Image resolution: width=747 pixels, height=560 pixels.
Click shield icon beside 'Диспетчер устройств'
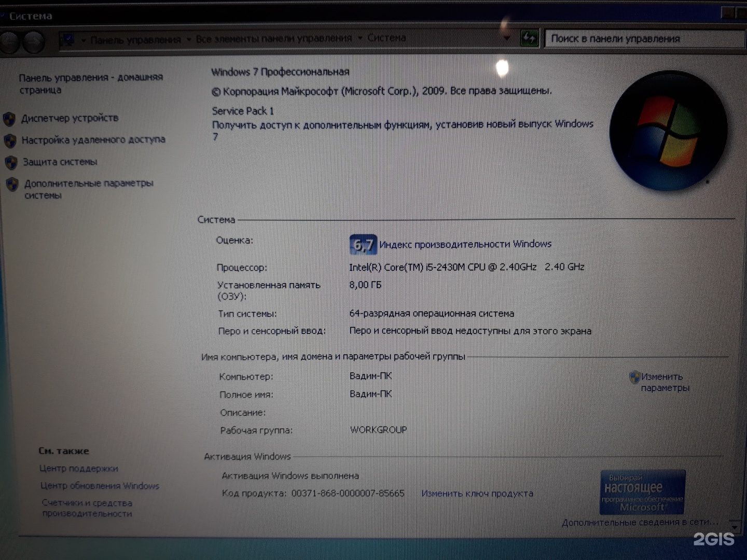point(9,119)
